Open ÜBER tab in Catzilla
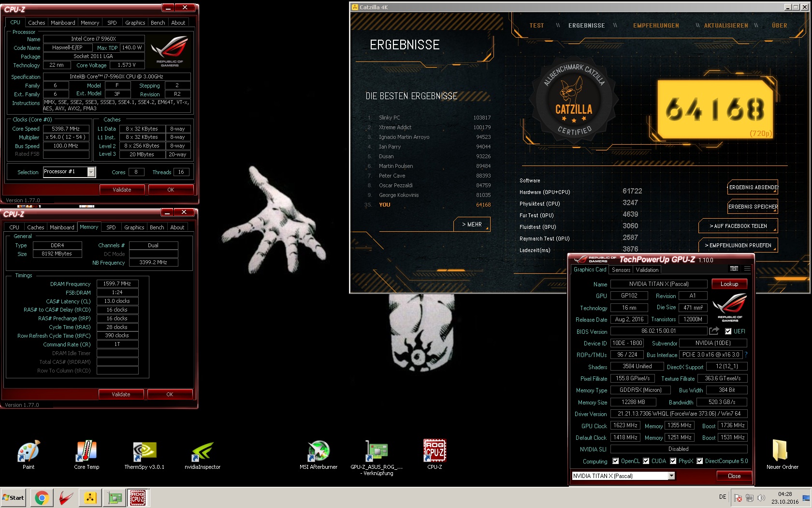The width and height of the screenshot is (812, 508). (x=779, y=26)
